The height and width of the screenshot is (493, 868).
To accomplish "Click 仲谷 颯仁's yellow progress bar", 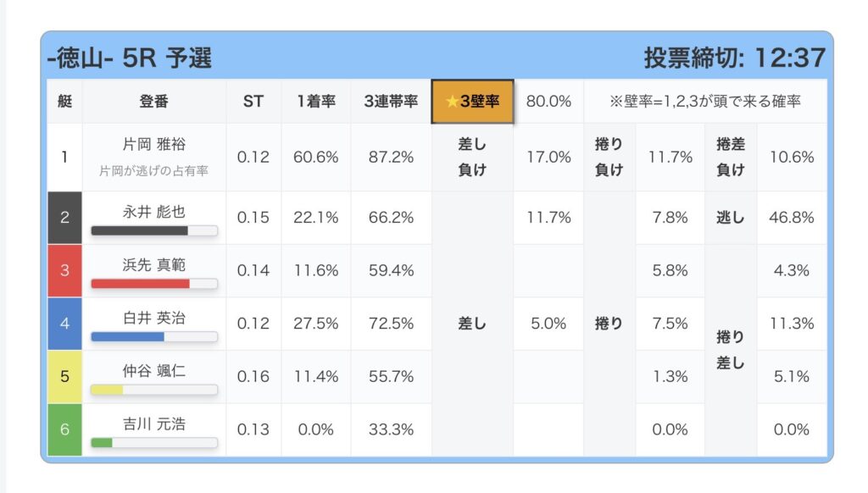I will coord(153,390).
